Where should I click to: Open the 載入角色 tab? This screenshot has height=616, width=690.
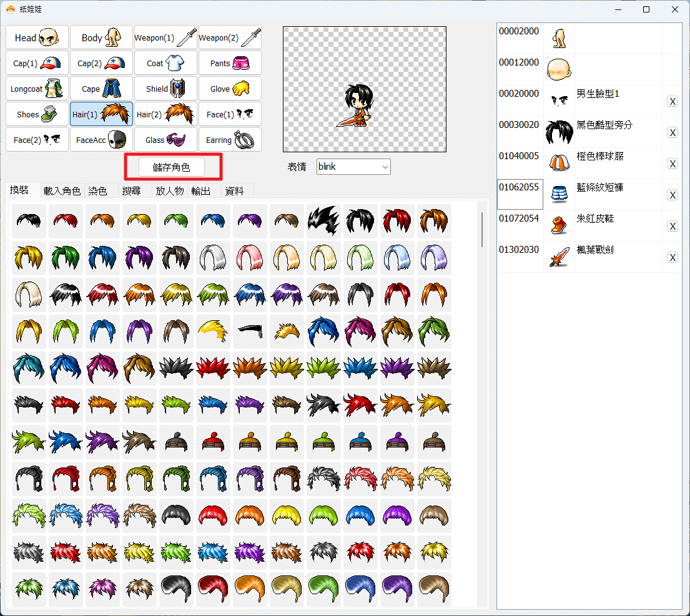[x=62, y=191]
